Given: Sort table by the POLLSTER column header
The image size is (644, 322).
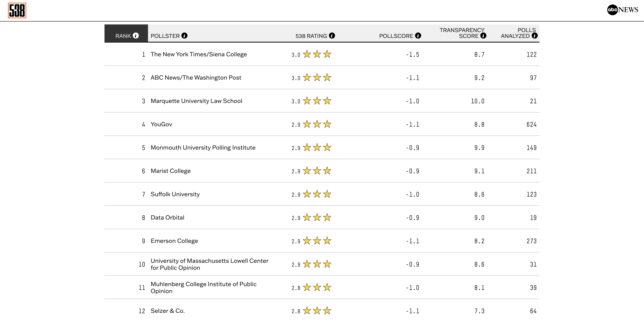Looking at the screenshot, I should click(x=165, y=36).
